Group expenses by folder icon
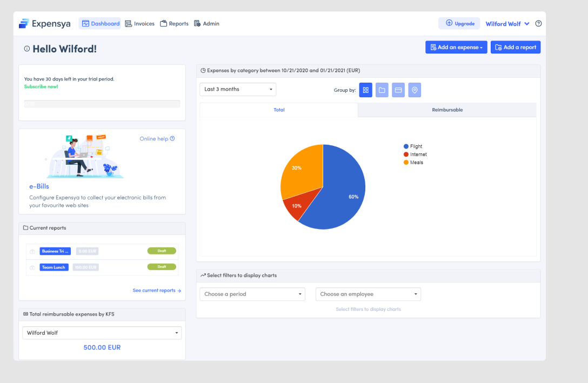Image resolution: width=588 pixels, height=383 pixels. (x=382, y=90)
